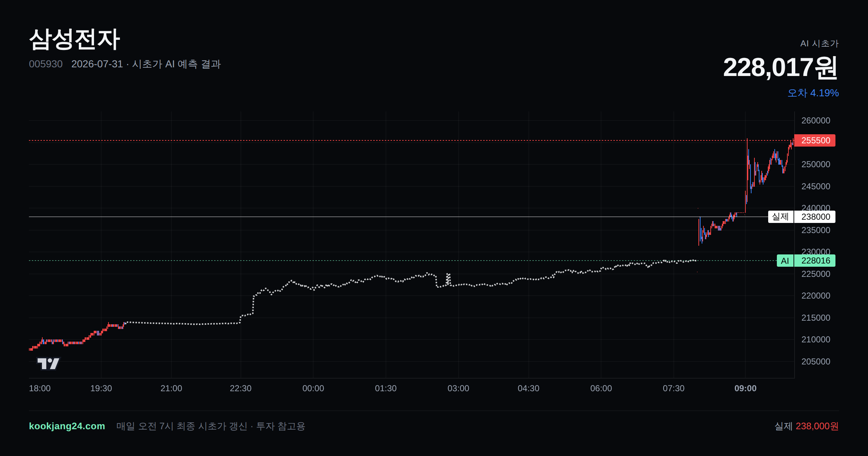The image size is (868, 456).
Task: Click the 03:00 time axis label
Action: pos(459,388)
